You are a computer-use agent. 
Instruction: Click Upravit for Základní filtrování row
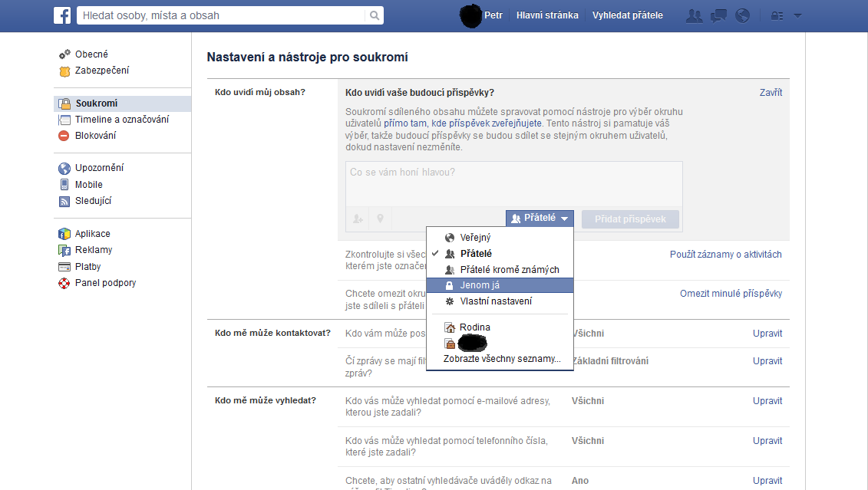[767, 361]
